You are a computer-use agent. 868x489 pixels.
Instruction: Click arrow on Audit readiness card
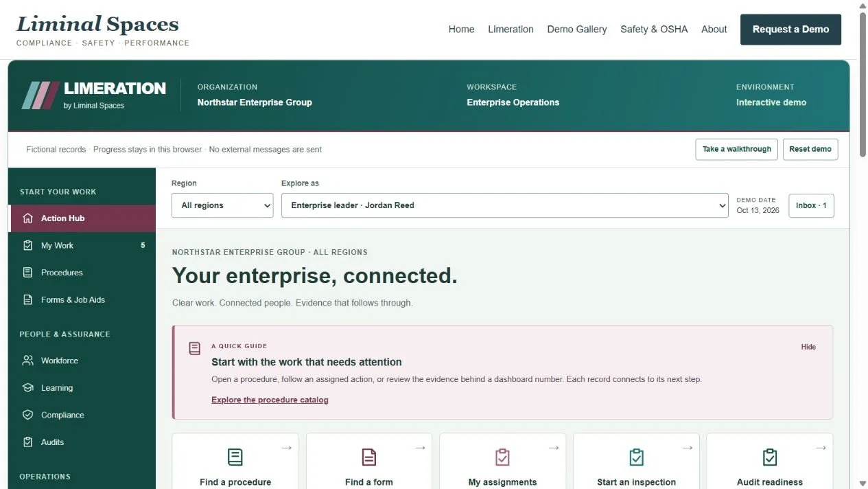[x=821, y=448]
